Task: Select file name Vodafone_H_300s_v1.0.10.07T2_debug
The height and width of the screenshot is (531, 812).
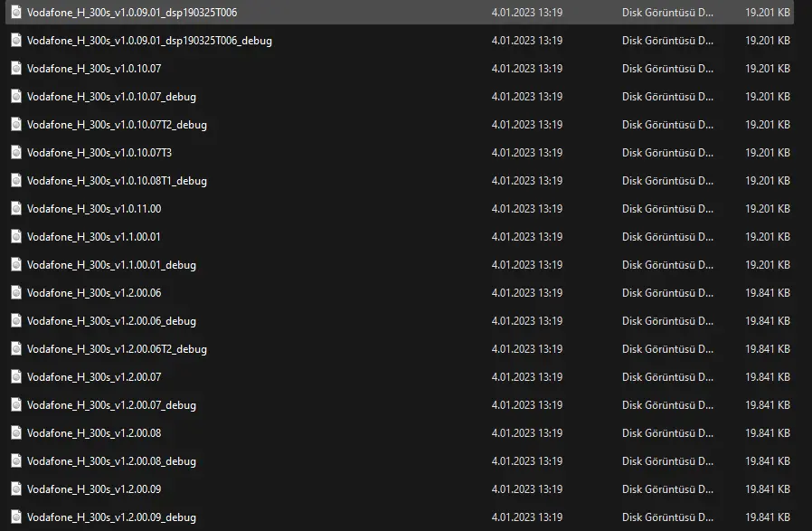Action: (117, 124)
